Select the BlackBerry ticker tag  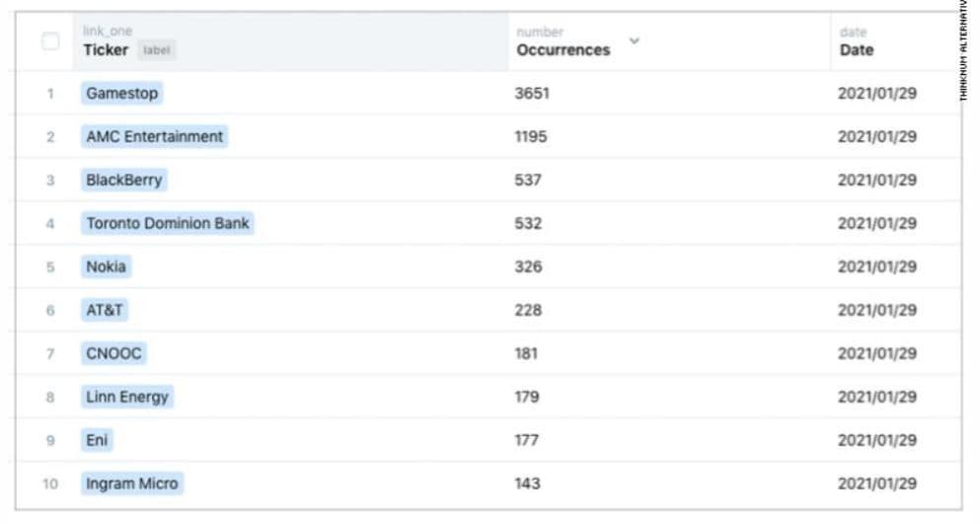[124, 181]
